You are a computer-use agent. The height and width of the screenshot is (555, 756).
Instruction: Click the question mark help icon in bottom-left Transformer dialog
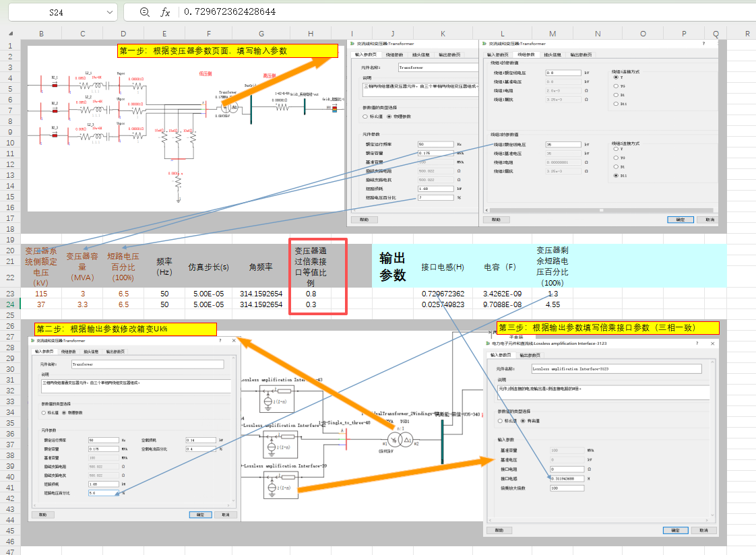point(220,341)
